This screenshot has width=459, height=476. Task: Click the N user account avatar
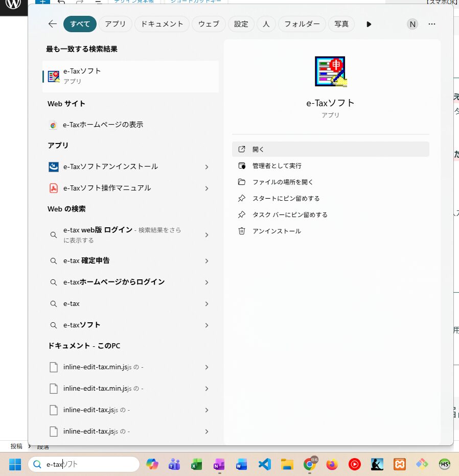click(x=412, y=24)
